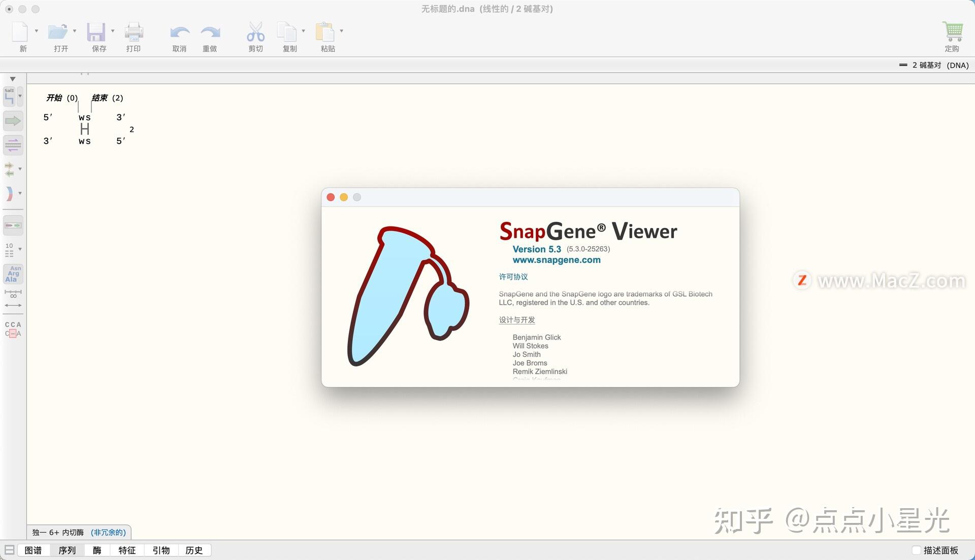Viewport: 975px width, 560px height.
Task: Click the 许可协议 license link
Action: click(513, 277)
